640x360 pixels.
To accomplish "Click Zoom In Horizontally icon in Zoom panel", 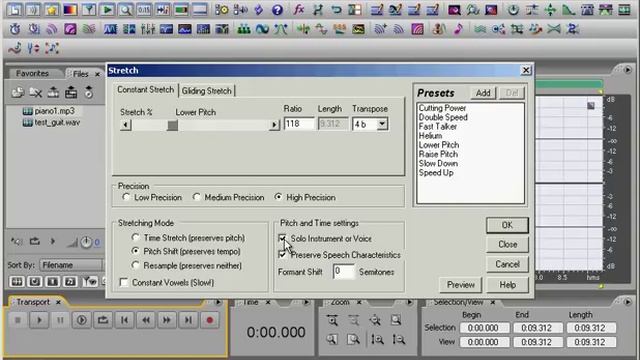I will coord(332,320).
